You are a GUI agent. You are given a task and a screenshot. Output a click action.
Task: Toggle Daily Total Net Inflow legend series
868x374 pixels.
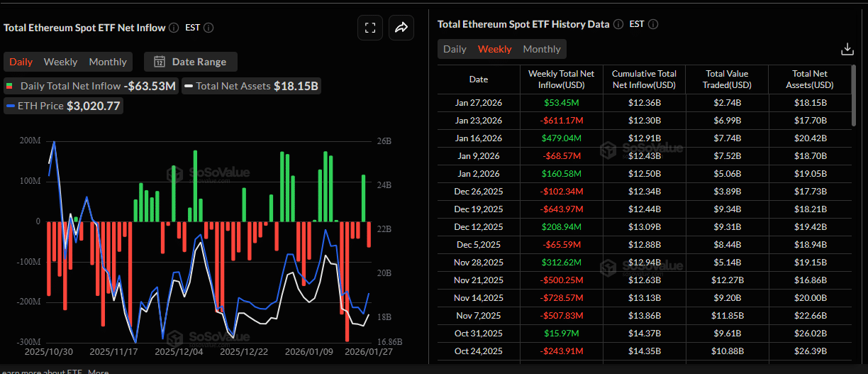[64, 86]
